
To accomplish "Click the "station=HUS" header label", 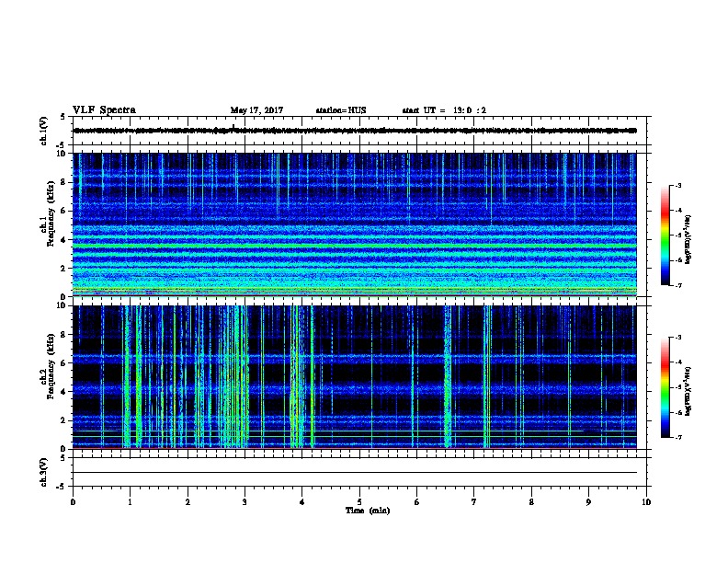I will (341, 110).
